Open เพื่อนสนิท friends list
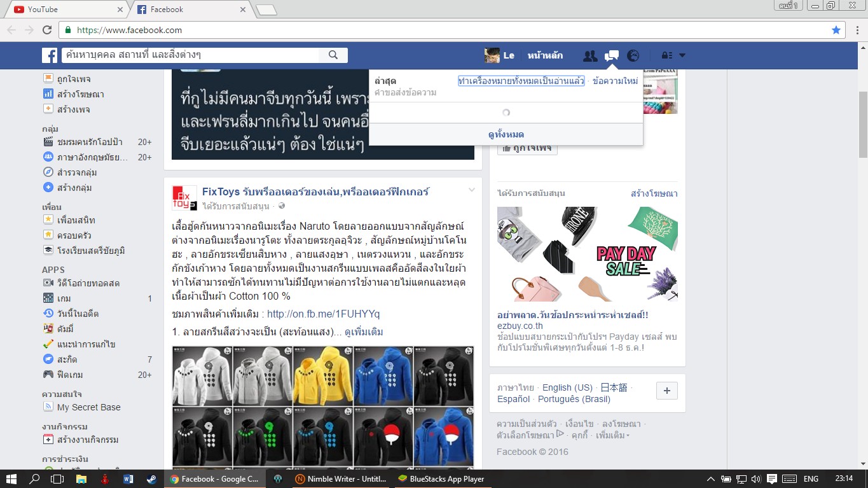Image resolution: width=868 pixels, height=488 pixels. (x=76, y=220)
